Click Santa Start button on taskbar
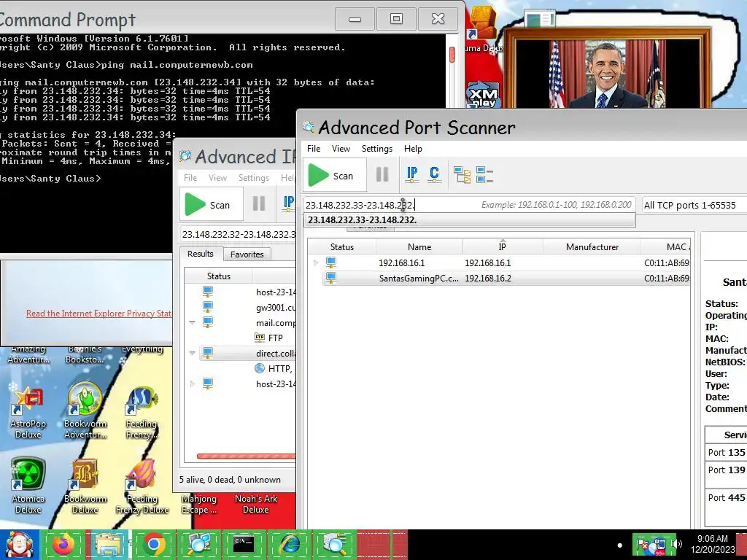Screen dimensions: 747x560 19,544
